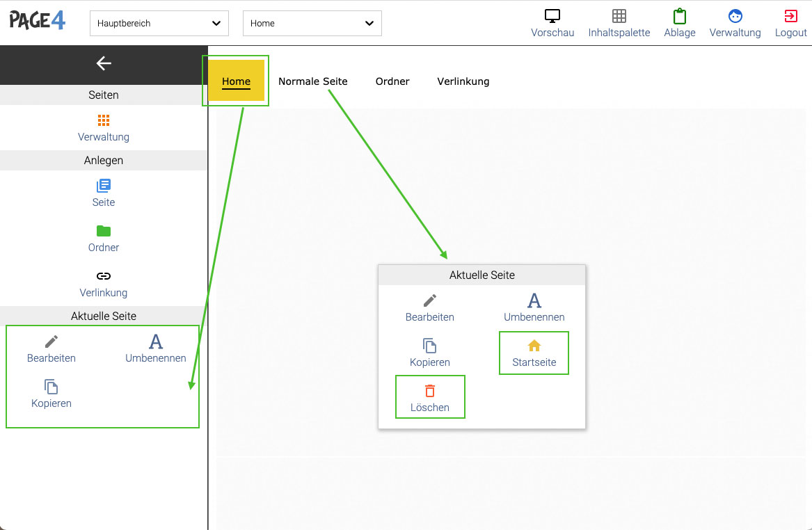Click Kopieren icon in left sidebar
This screenshot has width=812, height=530.
(x=51, y=387)
